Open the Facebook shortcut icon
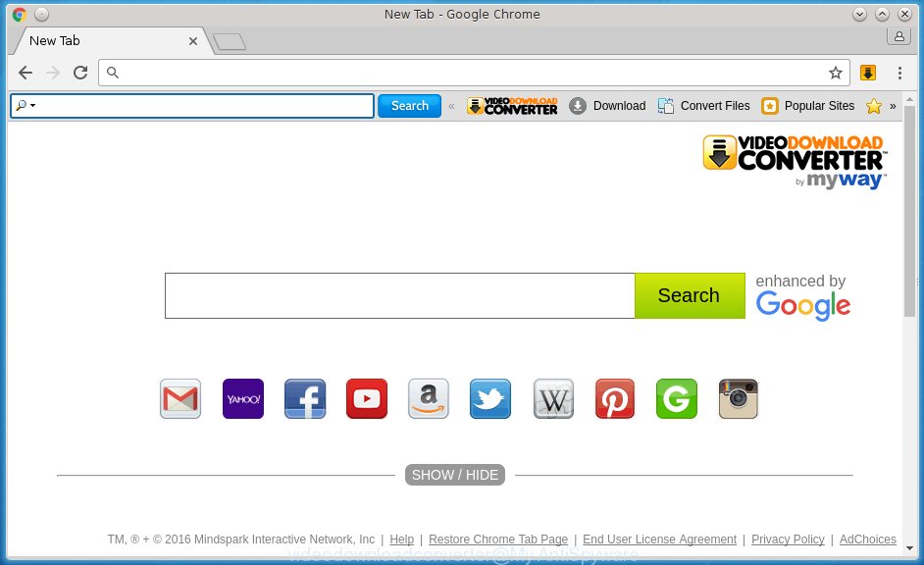The width and height of the screenshot is (924, 565). (305, 399)
